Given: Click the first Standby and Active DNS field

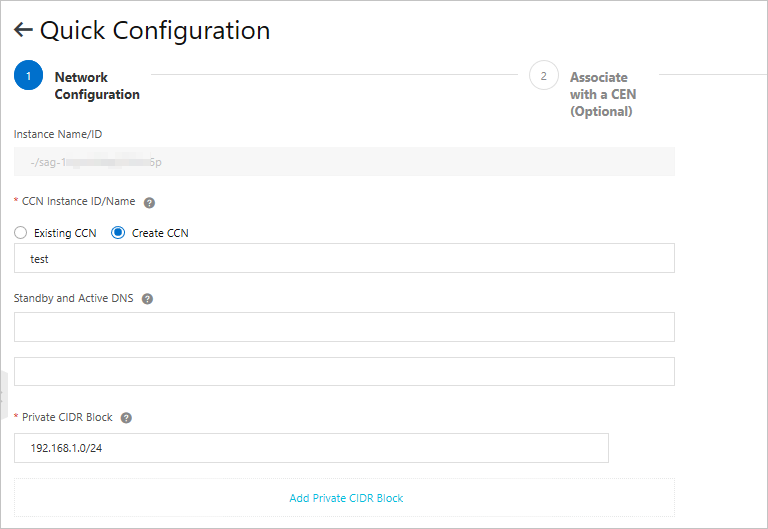Looking at the screenshot, I should [344, 327].
